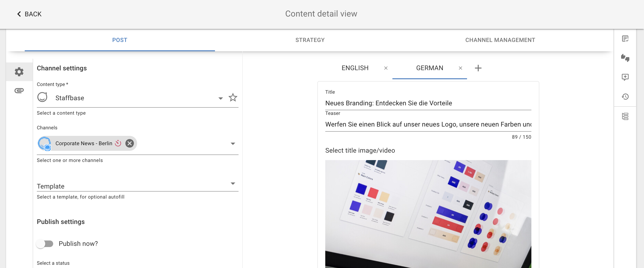
Task: Click the Publish settings heading
Action: tap(61, 222)
